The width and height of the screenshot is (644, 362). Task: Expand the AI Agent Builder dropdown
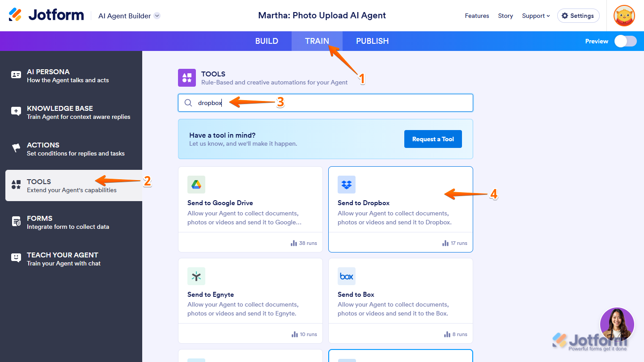157,16
